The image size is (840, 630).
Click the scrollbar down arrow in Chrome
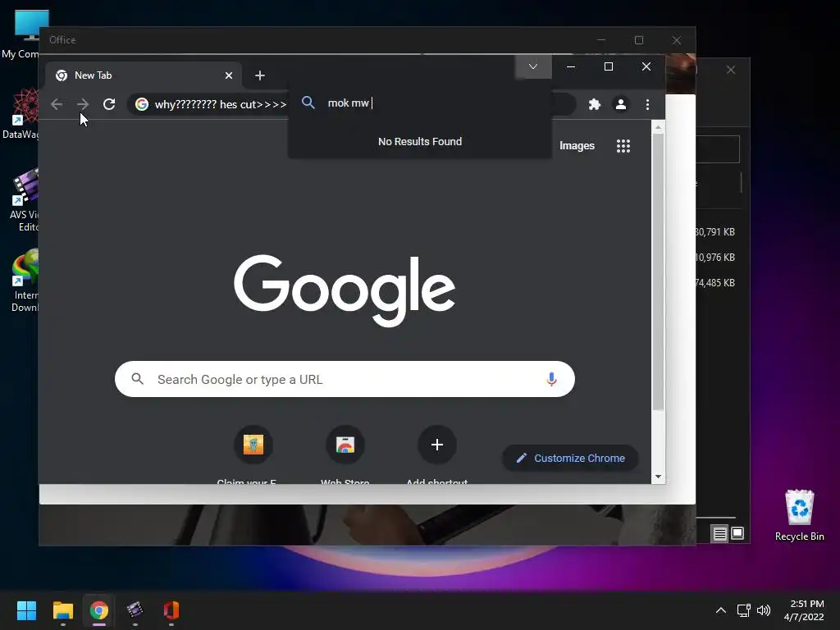click(x=659, y=477)
